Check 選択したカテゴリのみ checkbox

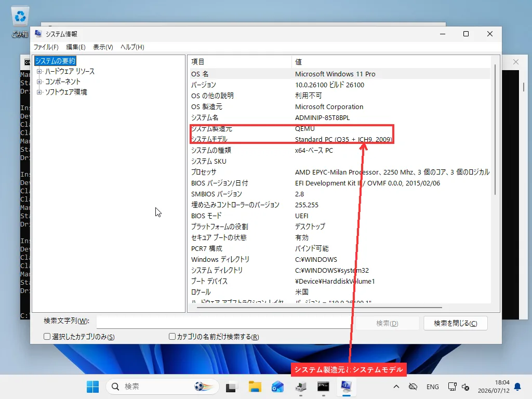point(47,337)
